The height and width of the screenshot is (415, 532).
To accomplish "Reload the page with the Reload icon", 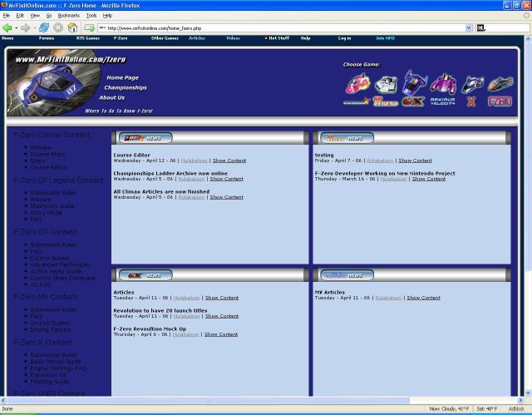I will tap(44, 27).
